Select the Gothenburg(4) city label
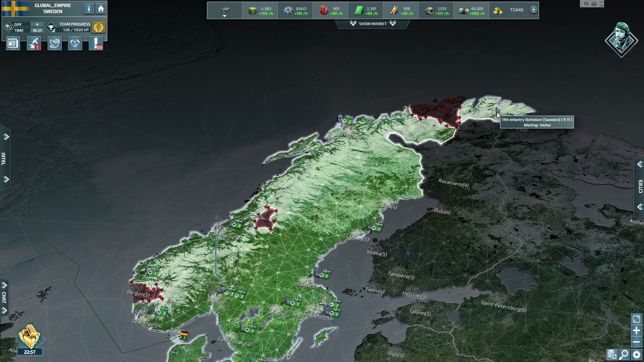 (234, 341)
